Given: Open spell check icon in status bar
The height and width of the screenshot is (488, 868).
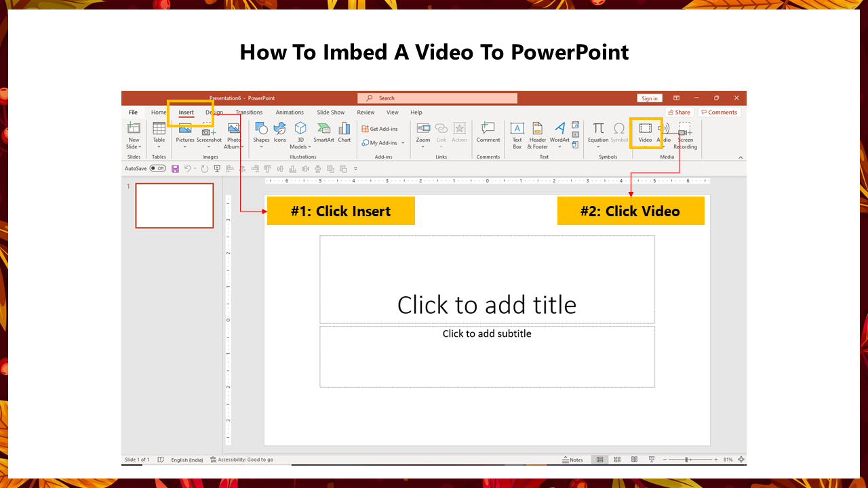Looking at the screenshot, I should click(x=161, y=460).
